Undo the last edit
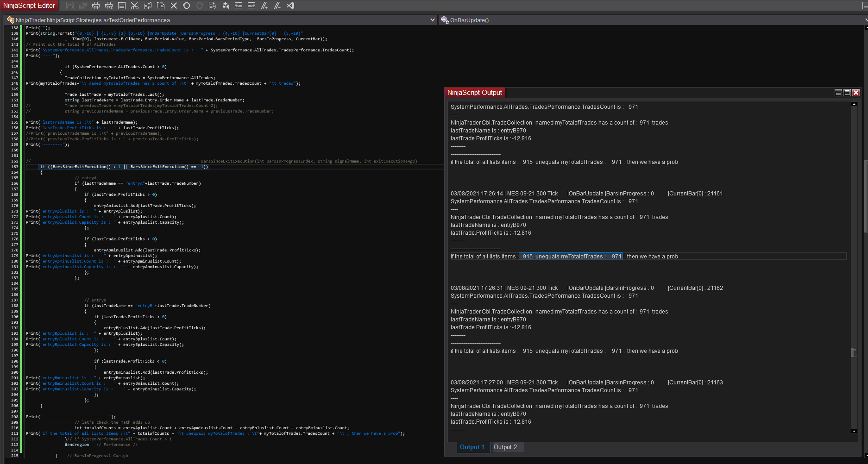 187,6
